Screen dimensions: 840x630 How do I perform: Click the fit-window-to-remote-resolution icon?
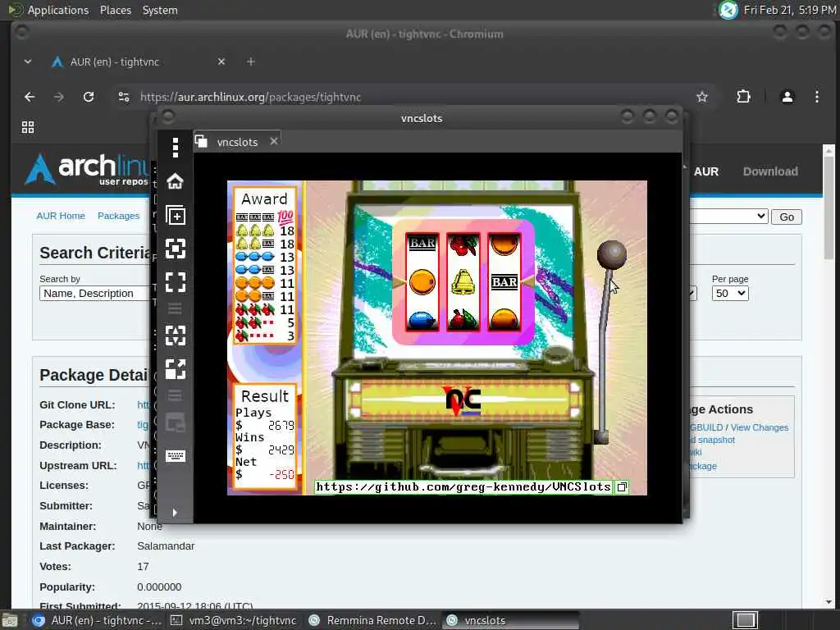[176, 249]
